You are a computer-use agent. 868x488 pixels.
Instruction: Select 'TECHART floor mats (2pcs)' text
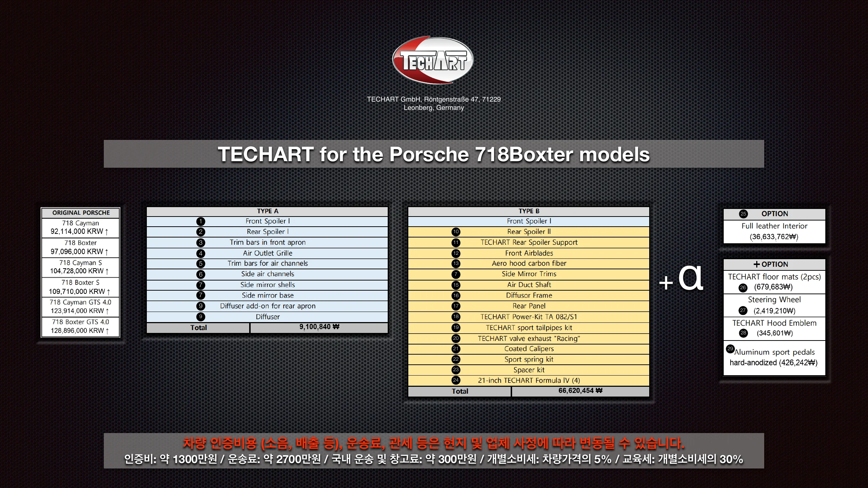pyautogui.click(x=774, y=277)
